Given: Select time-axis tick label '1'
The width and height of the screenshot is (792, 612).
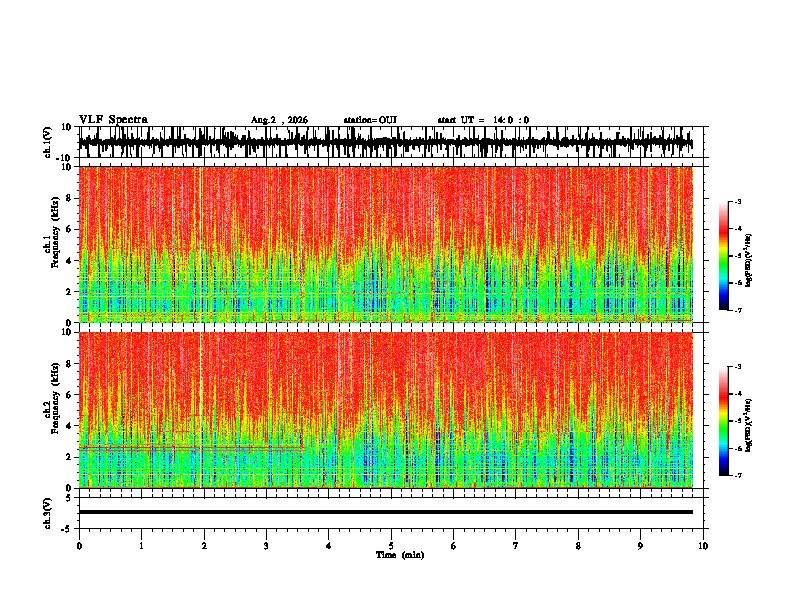Looking at the screenshot, I should coord(142,546).
